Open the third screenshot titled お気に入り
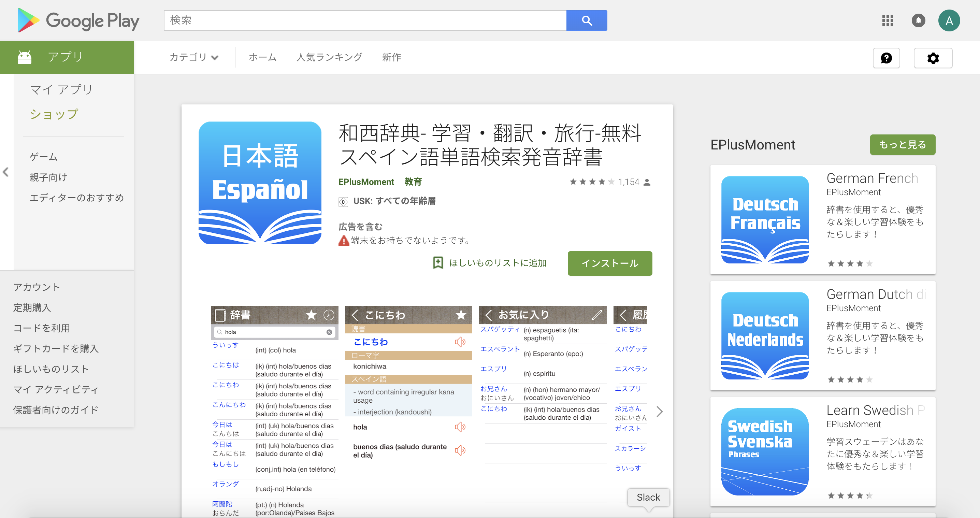Screen dimensions: 980x518 pyautogui.click(x=543, y=412)
